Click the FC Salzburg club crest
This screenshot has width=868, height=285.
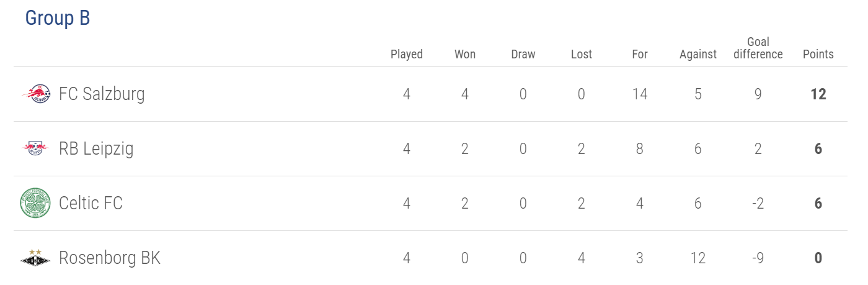pyautogui.click(x=35, y=94)
